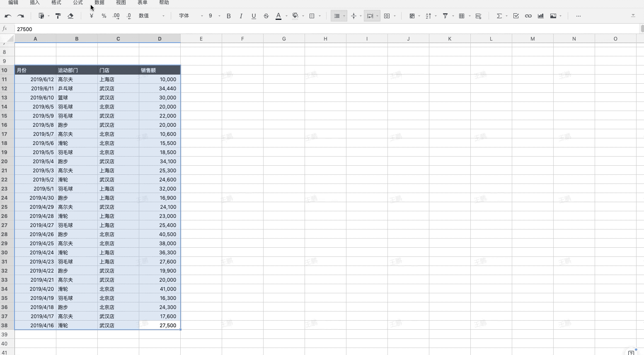Clear formatting with the eraser icon
The width and height of the screenshot is (644, 355).
pos(70,16)
